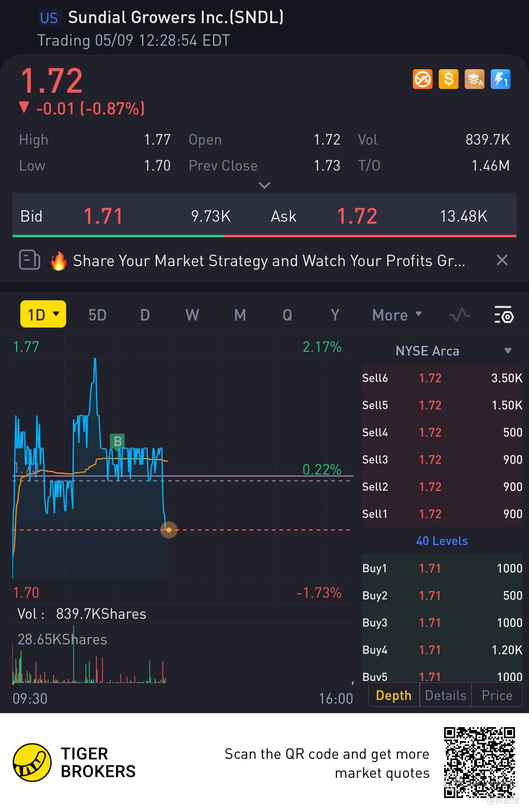This screenshot has width=529, height=812.
Task: Select the Sell5 order book row
Action: point(442,405)
